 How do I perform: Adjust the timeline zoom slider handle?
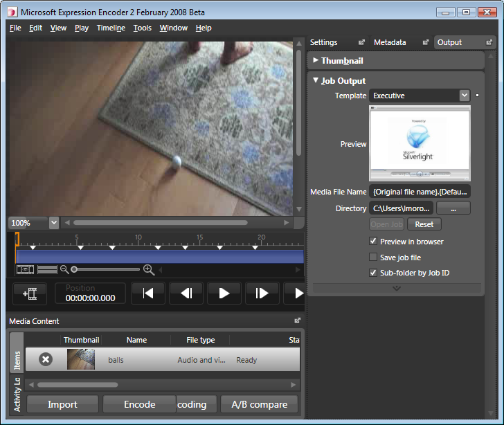point(74,269)
